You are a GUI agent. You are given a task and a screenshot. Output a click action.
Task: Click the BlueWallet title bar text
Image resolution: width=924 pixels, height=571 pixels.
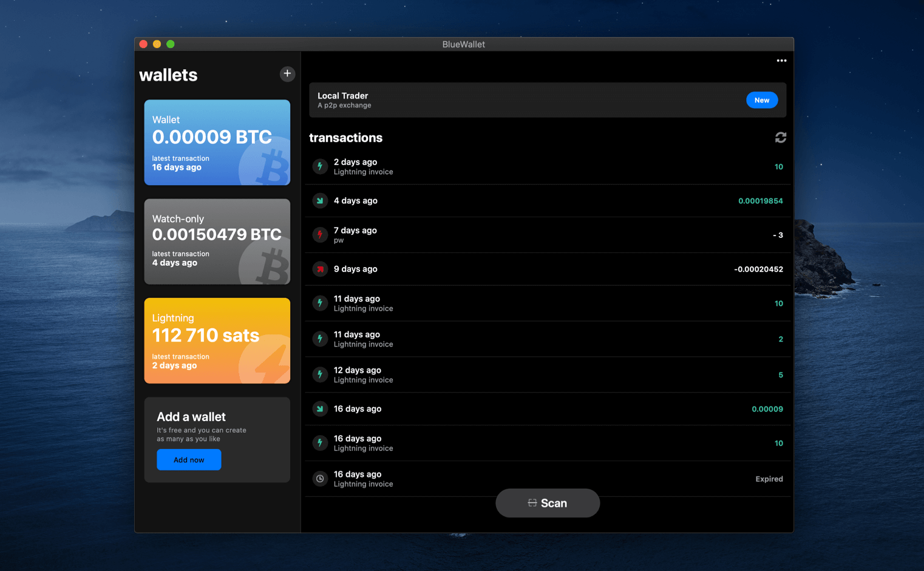pyautogui.click(x=464, y=44)
